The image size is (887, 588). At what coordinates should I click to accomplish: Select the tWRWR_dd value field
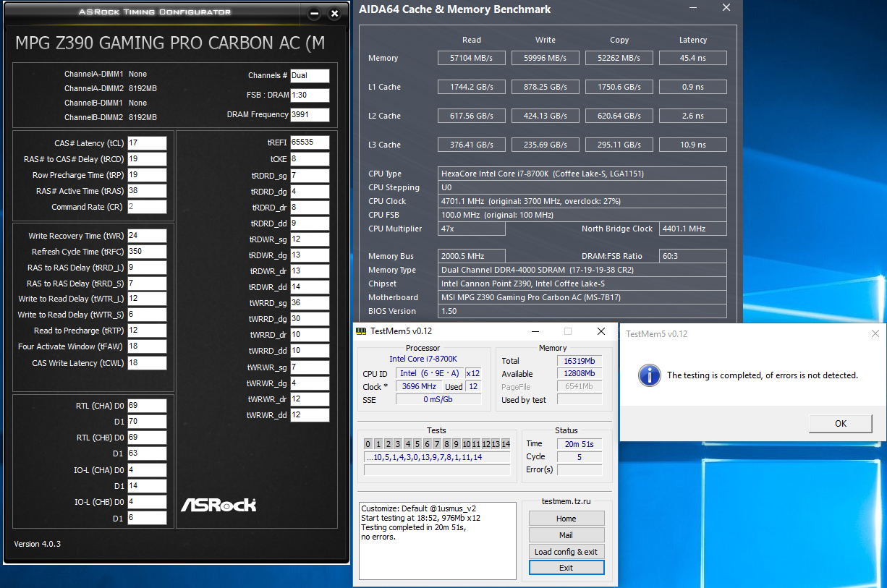click(310, 415)
